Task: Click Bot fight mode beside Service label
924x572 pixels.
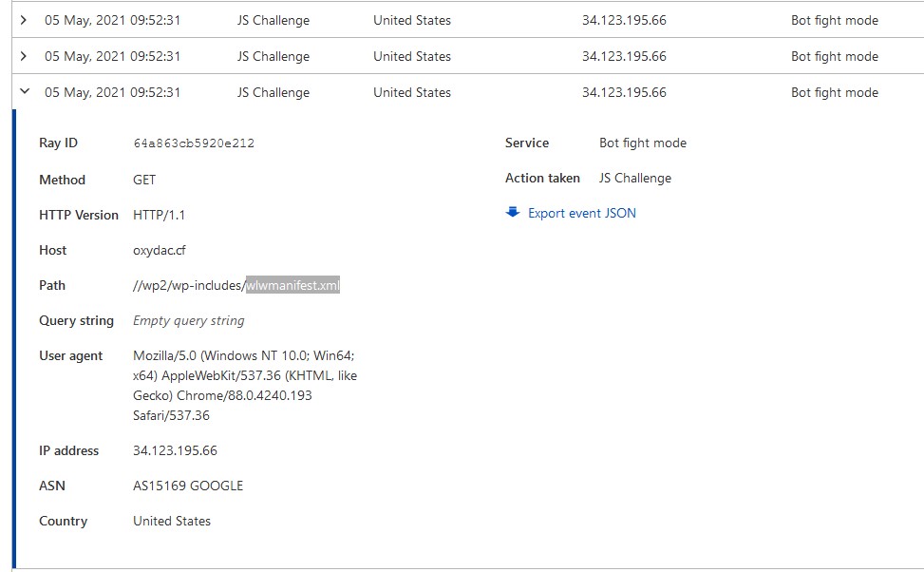Action: tap(642, 143)
